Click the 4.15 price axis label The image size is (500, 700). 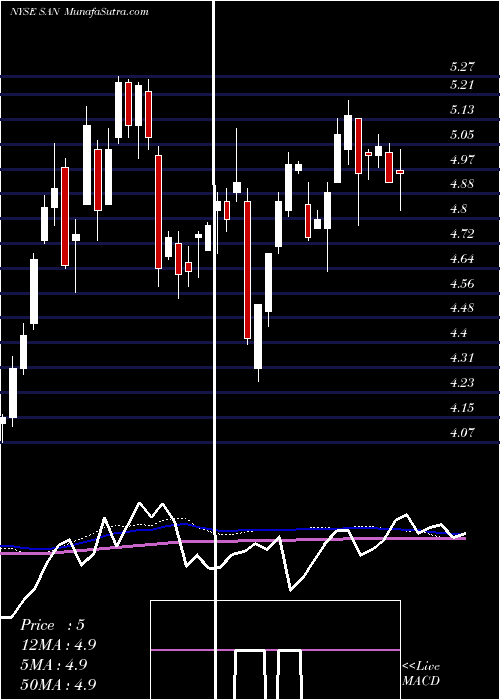pos(462,408)
